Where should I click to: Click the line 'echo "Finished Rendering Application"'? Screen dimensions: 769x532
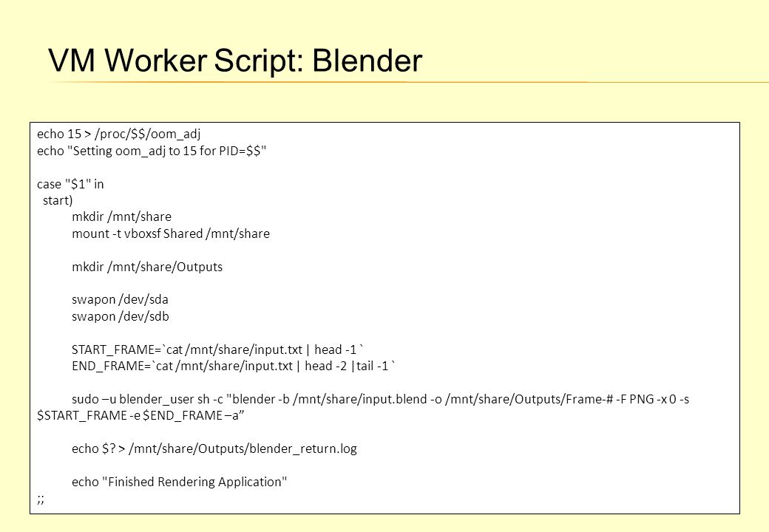pyautogui.click(x=179, y=482)
